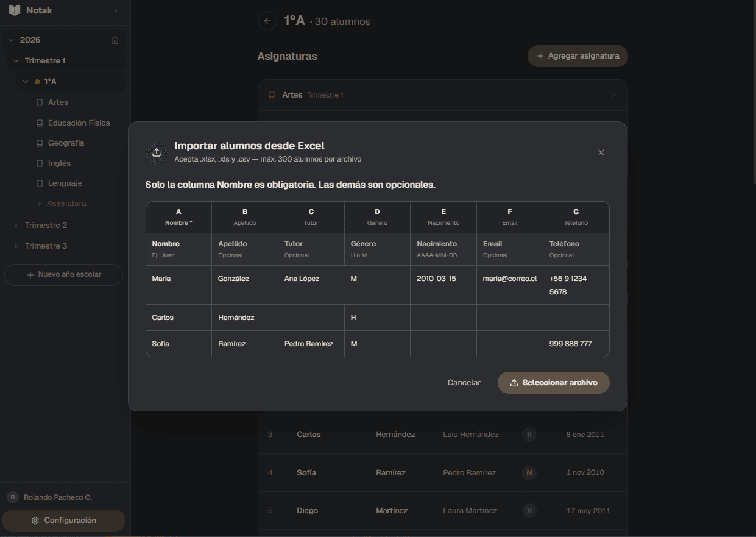Click the +56 9 1234 5678 phone cell
The width and height of the screenshot is (756, 537).
click(x=576, y=285)
